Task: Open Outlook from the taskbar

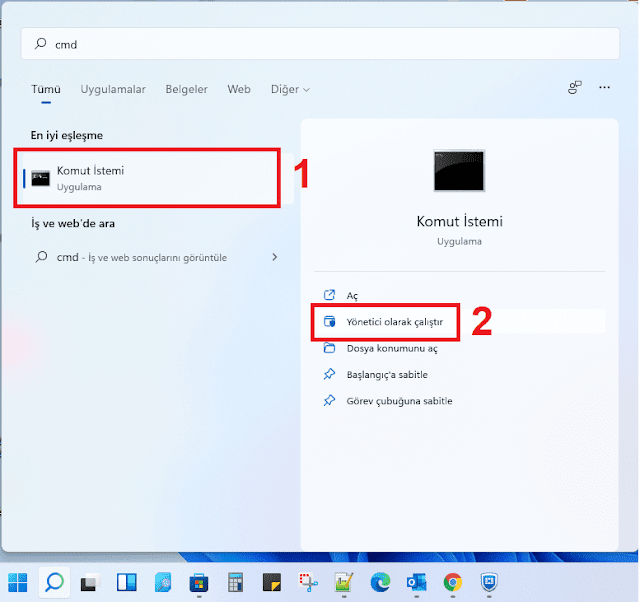Action: click(x=416, y=582)
